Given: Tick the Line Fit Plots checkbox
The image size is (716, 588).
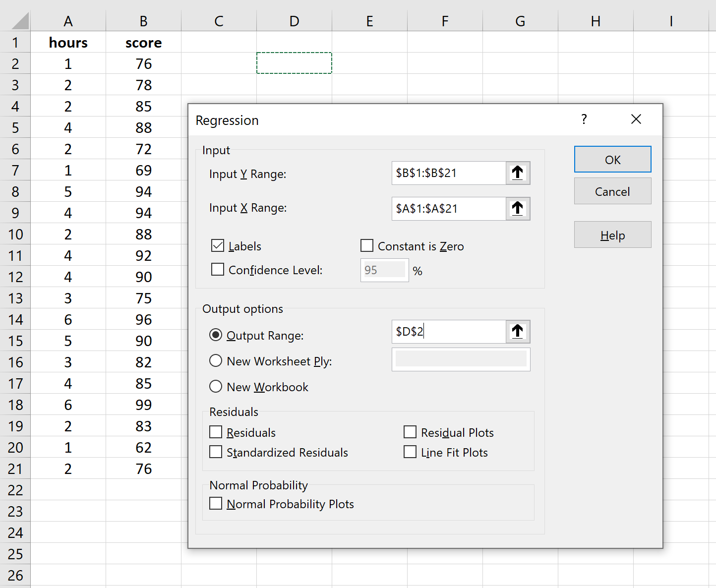Looking at the screenshot, I should [x=410, y=452].
